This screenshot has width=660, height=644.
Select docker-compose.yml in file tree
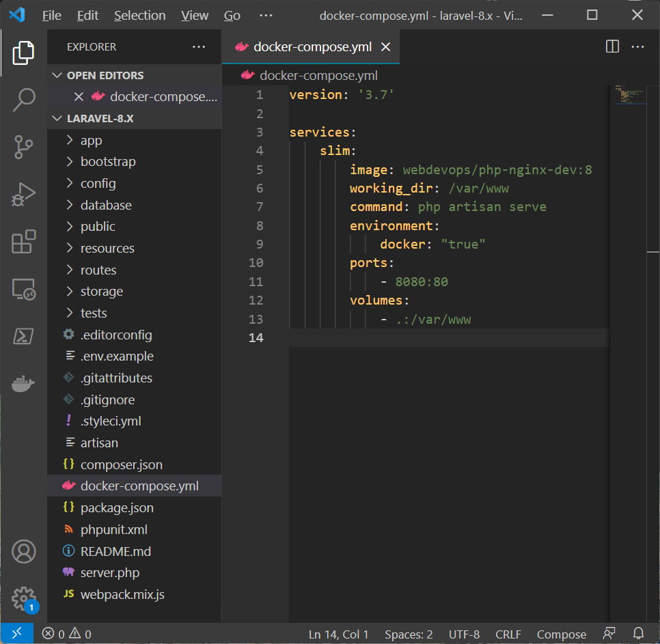coord(135,486)
